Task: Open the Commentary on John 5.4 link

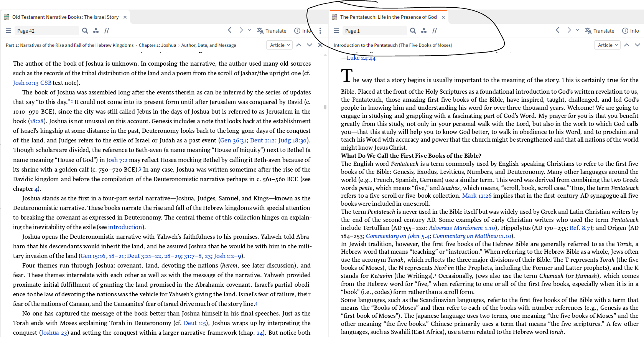Action: click(398, 236)
